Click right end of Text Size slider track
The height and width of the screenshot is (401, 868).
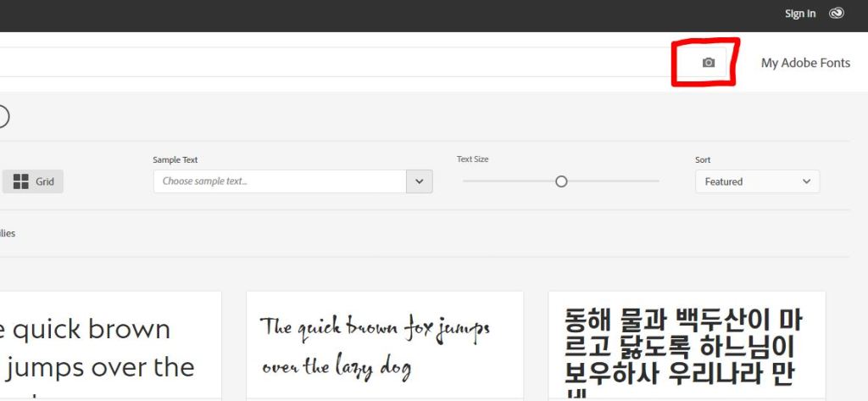coord(657,181)
